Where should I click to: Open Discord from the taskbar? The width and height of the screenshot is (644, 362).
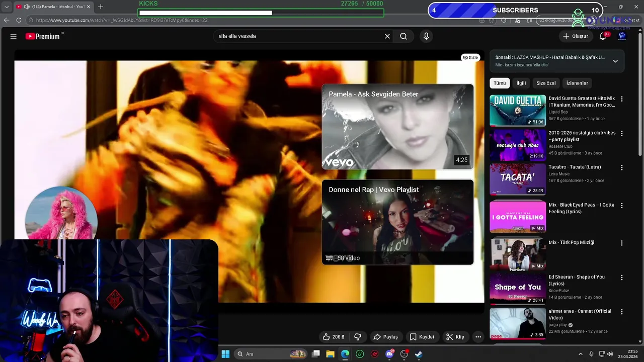[x=389, y=354]
